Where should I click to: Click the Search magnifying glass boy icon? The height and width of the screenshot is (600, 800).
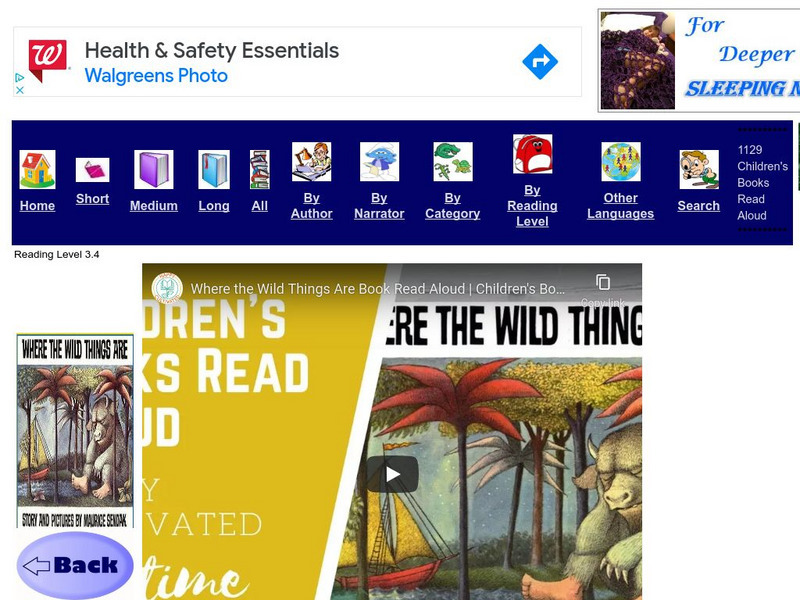pyautogui.click(x=699, y=169)
